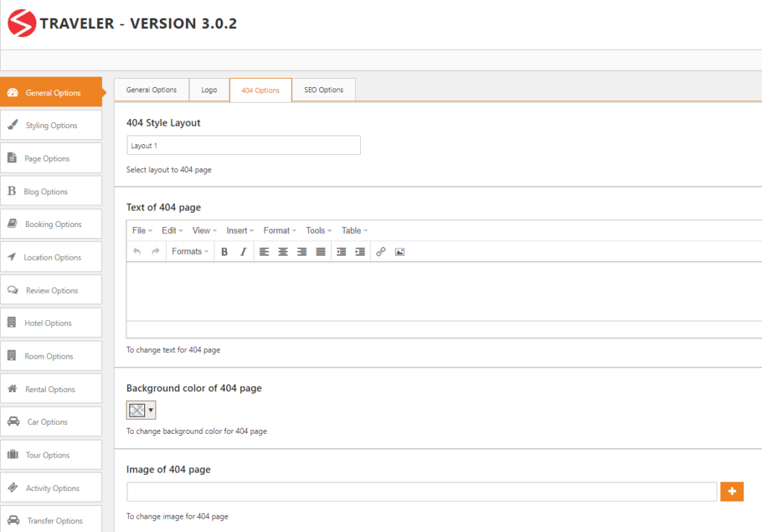Click the orange plus add image button
The image size is (762, 532).
(x=731, y=492)
